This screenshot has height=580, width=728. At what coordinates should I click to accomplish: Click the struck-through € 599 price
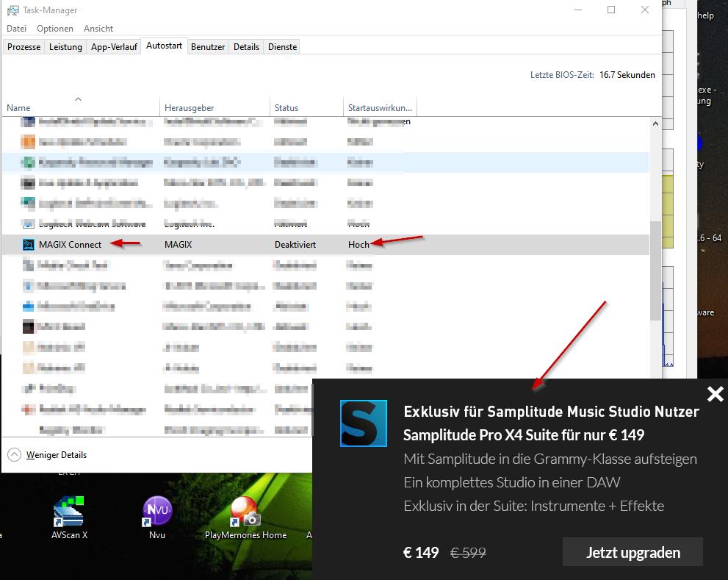468,553
